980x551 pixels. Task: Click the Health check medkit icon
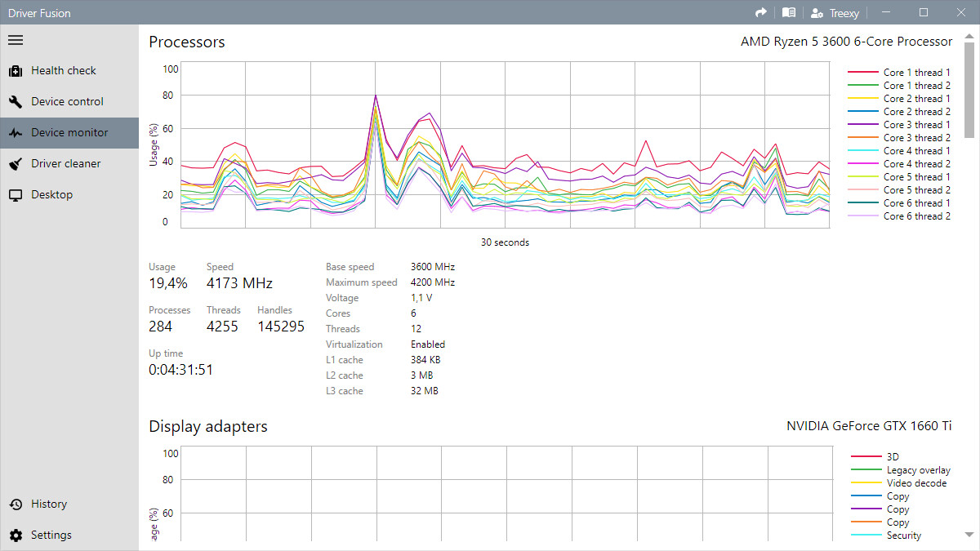(16, 71)
